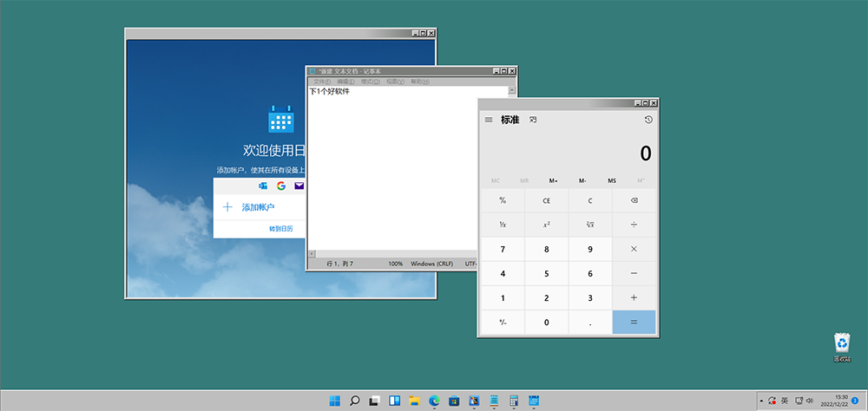
Task: Expand the hidden system tray icons
Action: tap(760, 401)
